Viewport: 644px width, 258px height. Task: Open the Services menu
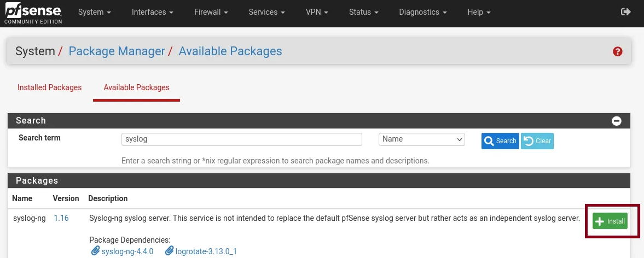point(267,13)
